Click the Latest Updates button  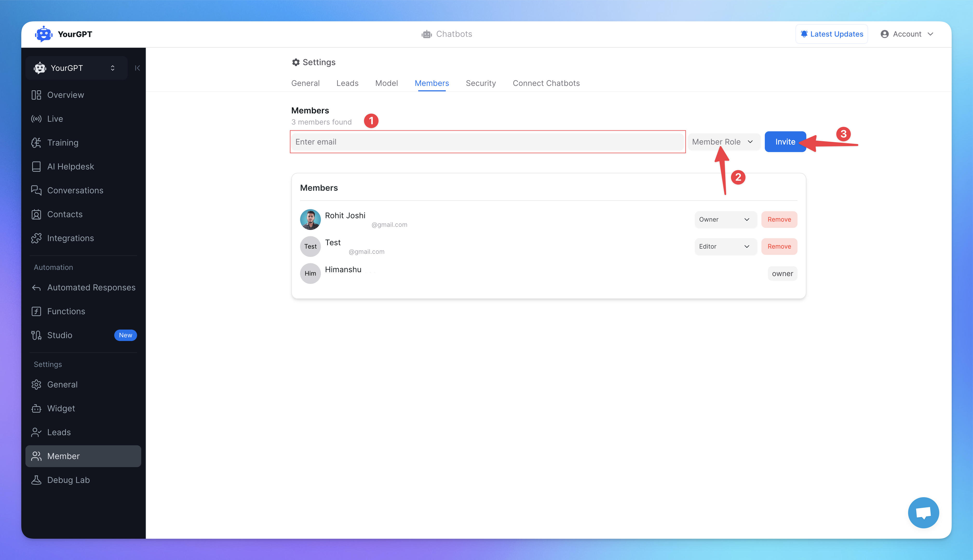[832, 34]
